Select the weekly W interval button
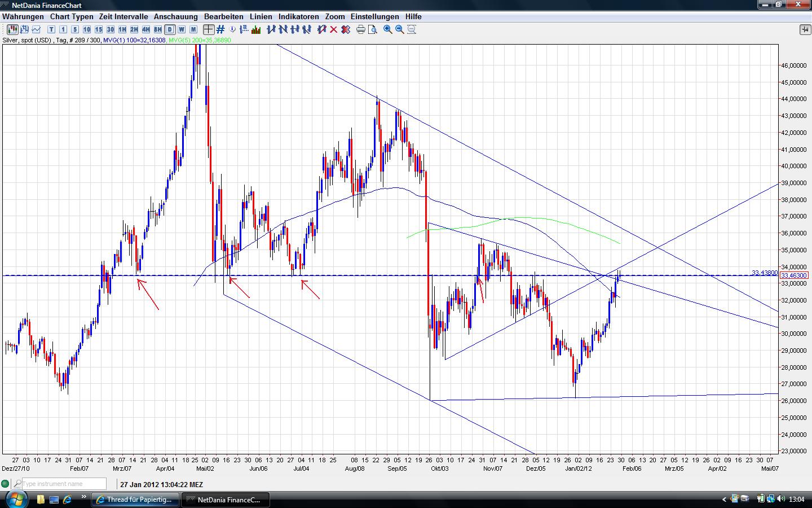The width and height of the screenshot is (812, 508). [x=182, y=29]
